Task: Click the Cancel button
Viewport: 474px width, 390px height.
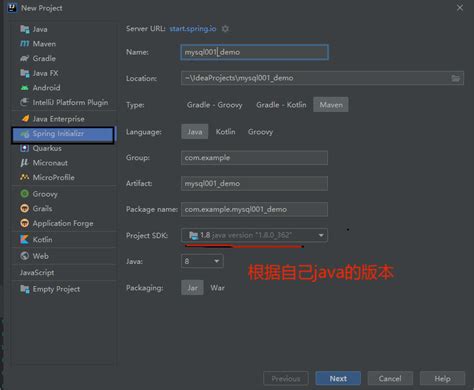Action: [390, 379]
